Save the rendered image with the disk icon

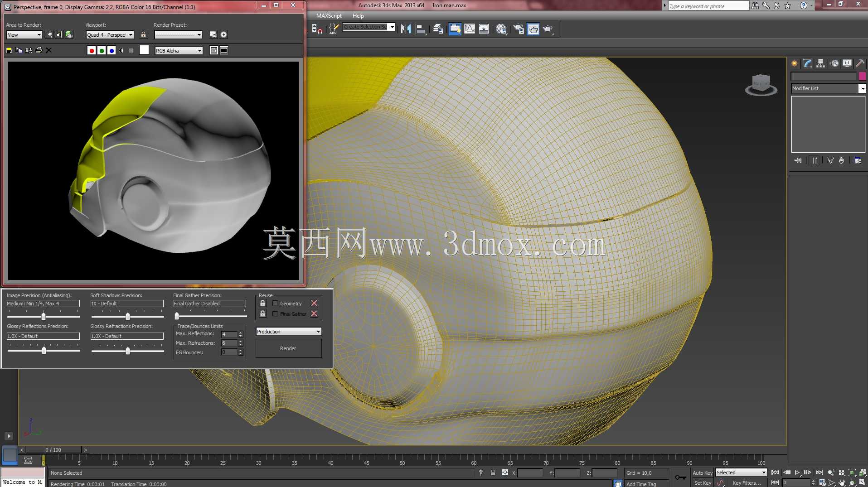(x=9, y=50)
